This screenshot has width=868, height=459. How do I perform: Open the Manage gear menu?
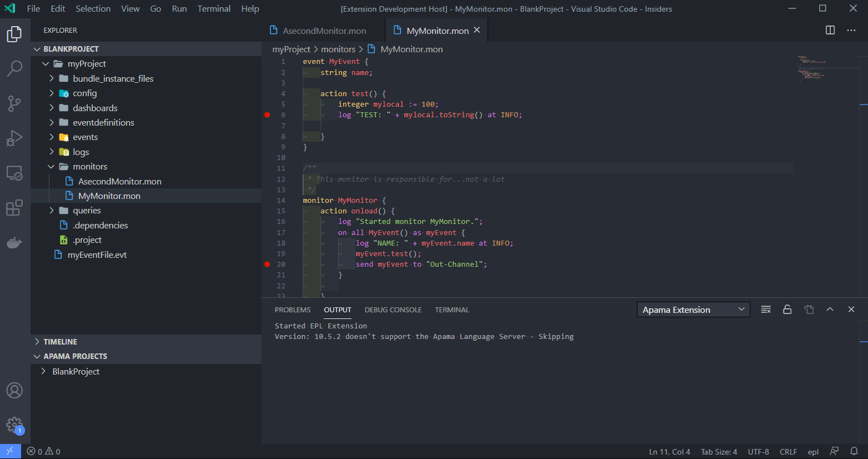[x=14, y=426]
